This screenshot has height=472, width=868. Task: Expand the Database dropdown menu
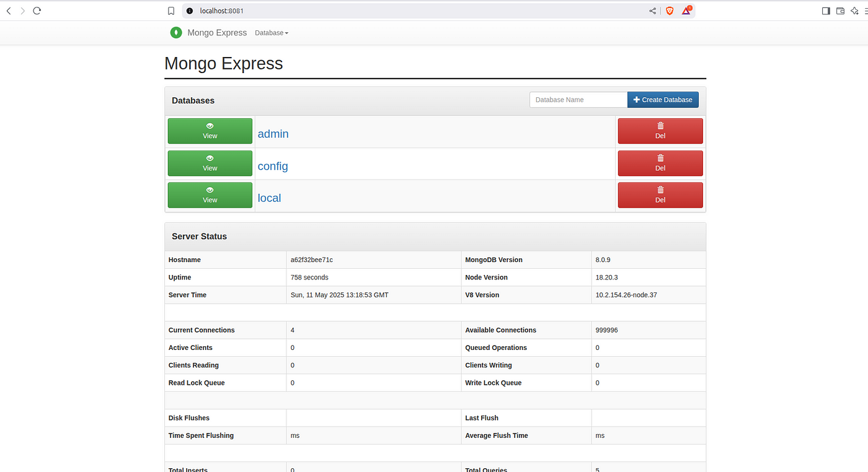pyautogui.click(x=272, y=33)
